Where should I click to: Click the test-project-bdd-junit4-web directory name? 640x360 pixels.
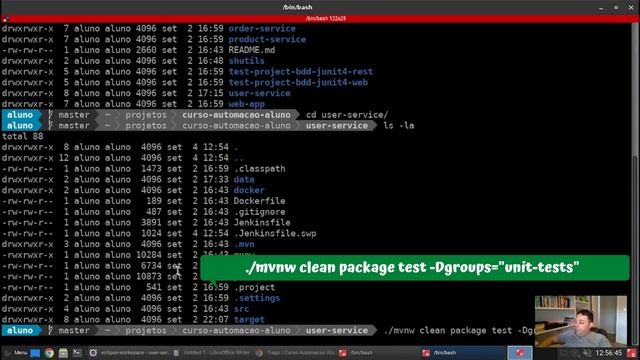pyautogui.click(x=298, y=82)
